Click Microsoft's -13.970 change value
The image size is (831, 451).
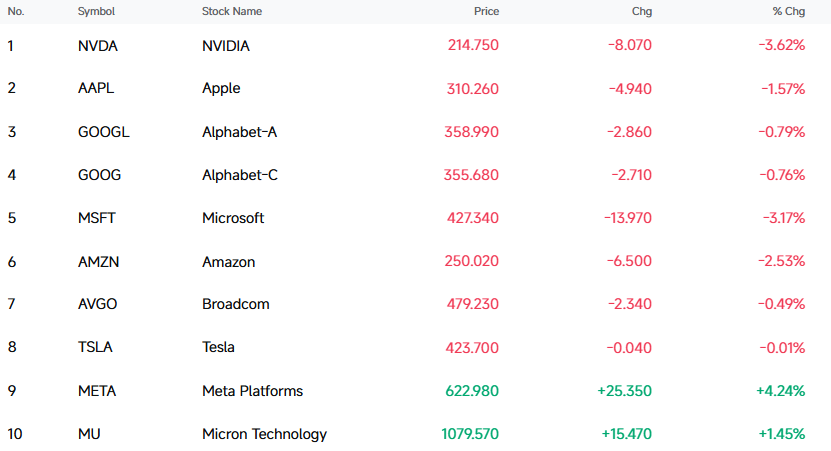(628, 218)
